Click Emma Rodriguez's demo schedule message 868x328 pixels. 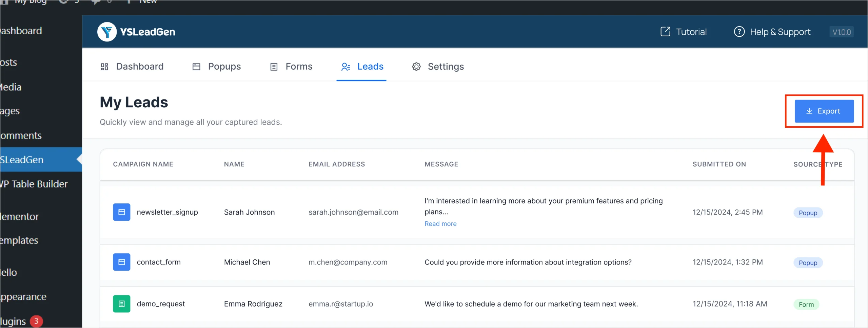(x=531, y=304)
